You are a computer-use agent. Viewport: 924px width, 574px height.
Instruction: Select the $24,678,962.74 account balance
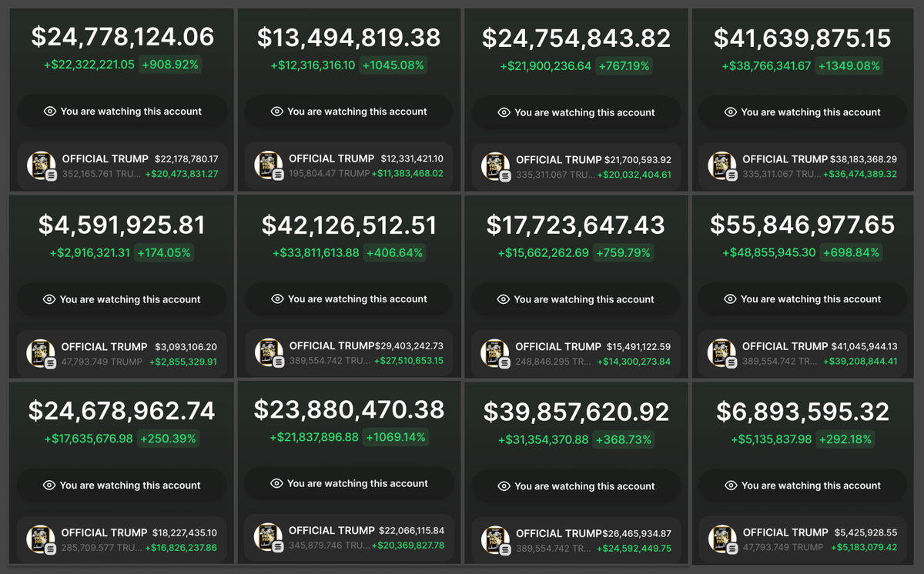click(122, 411)
